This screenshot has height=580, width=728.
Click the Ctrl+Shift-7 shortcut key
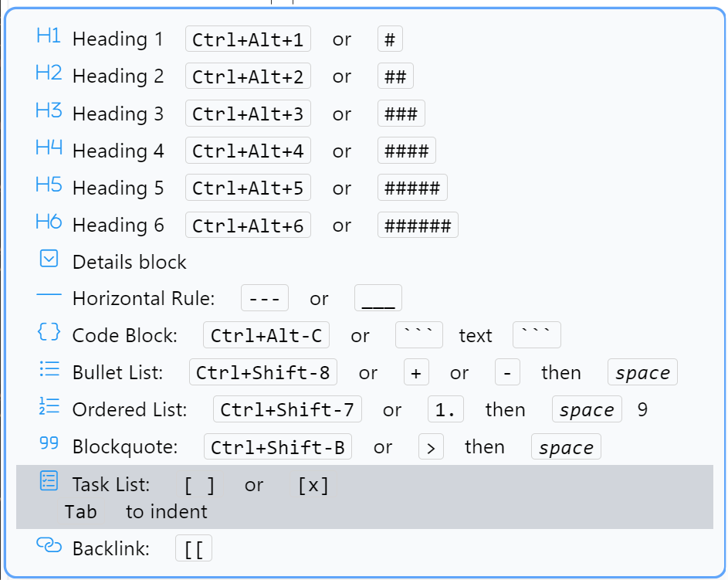(287, 409)
